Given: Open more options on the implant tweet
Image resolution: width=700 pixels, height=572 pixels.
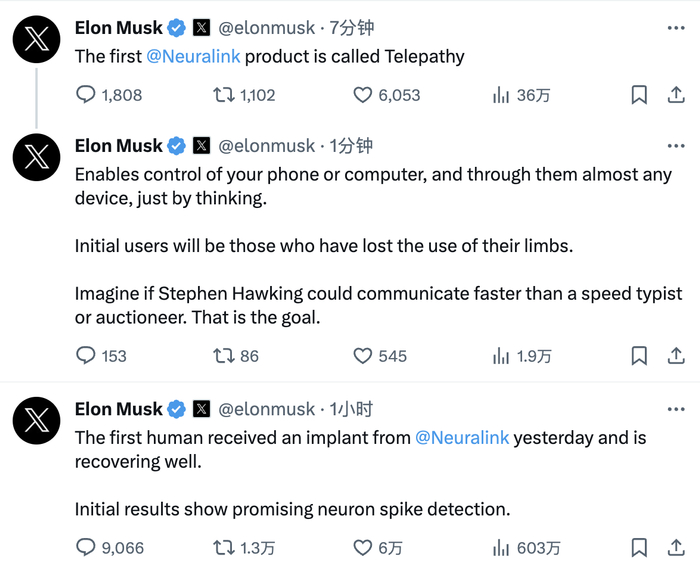Looking at the screenshot, I should point(676,409).
